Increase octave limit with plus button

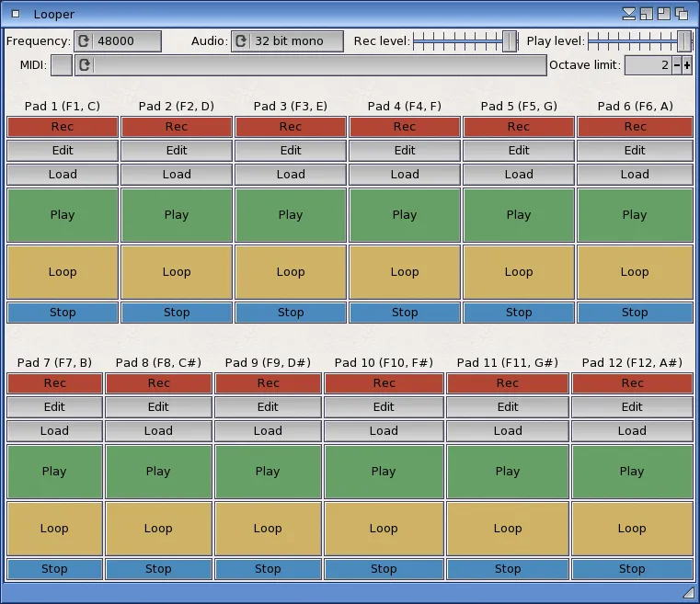687,65
